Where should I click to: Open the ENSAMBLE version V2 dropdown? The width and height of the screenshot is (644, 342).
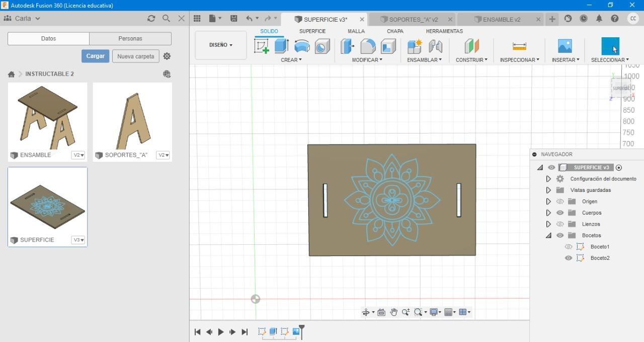[78, 155]
